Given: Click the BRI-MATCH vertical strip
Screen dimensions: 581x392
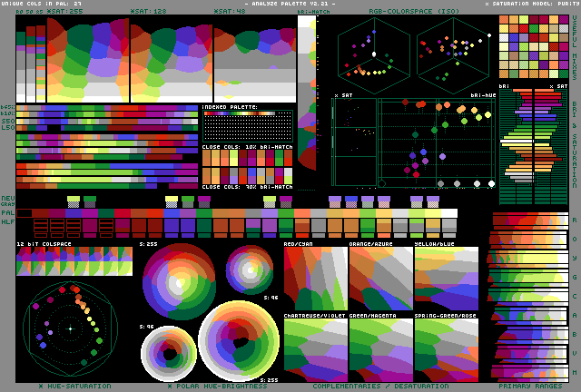Looking at the screenshot, I should 307,93.
